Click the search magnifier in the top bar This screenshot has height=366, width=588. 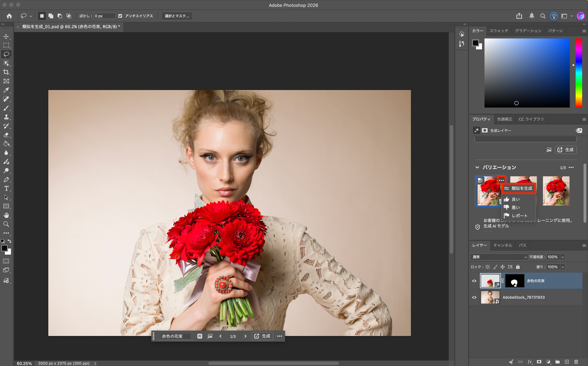[x=543, y=16]
